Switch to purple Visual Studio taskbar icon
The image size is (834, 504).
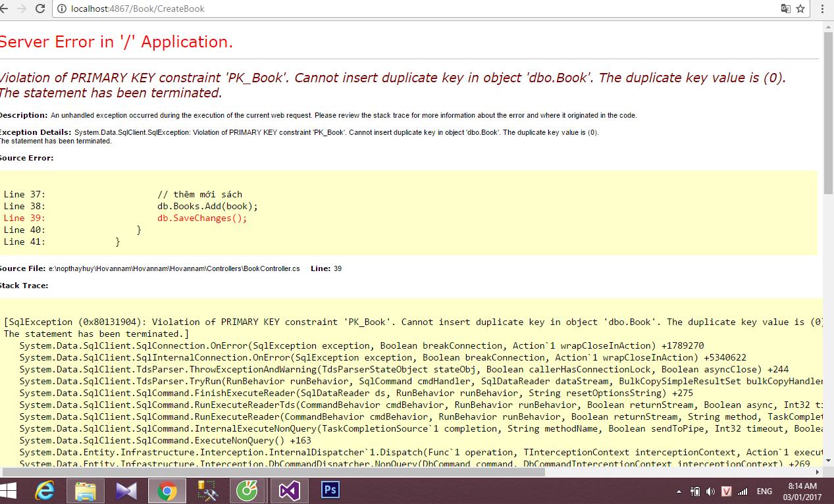point(289,491)
